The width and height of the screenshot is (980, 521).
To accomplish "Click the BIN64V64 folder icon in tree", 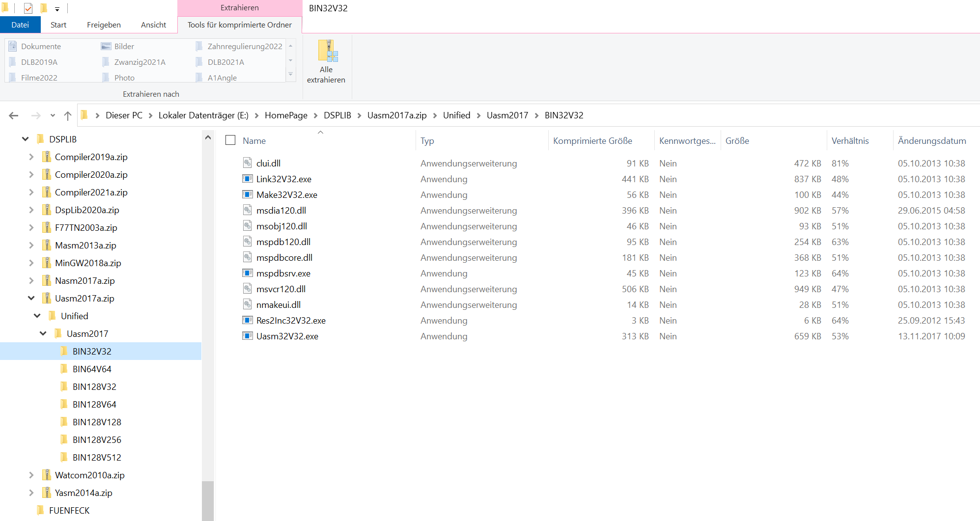I will [x=64, y=369].
